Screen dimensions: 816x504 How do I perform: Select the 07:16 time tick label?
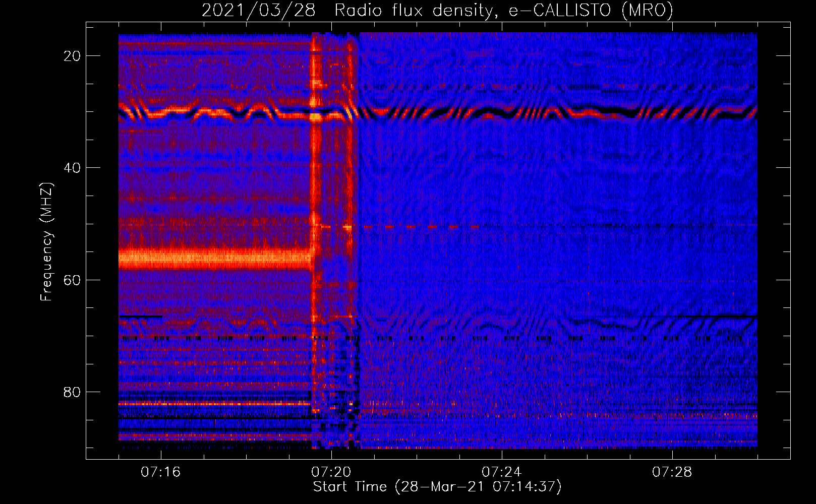[161, 472]
